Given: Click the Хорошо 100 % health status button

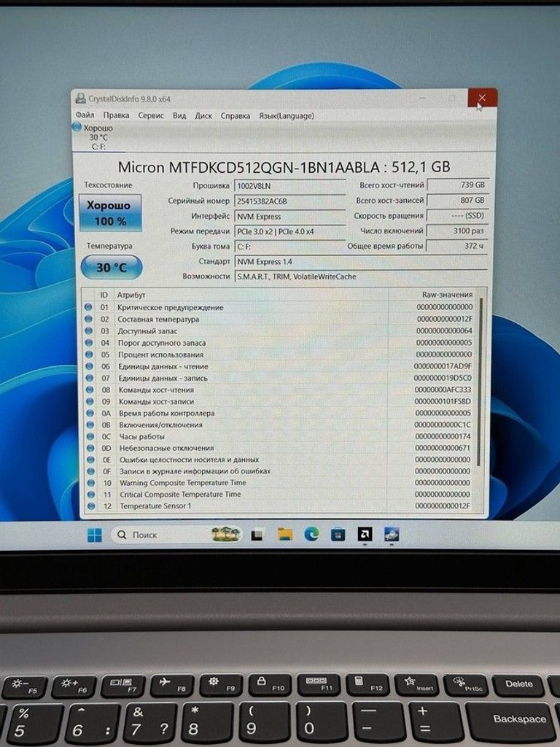Looking at the screenshot, I should tap(110, 212).
